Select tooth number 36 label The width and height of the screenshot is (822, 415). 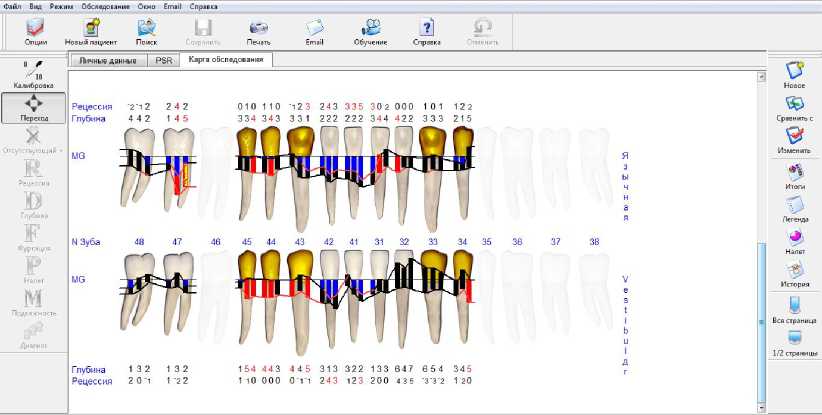tap(517, 242)
